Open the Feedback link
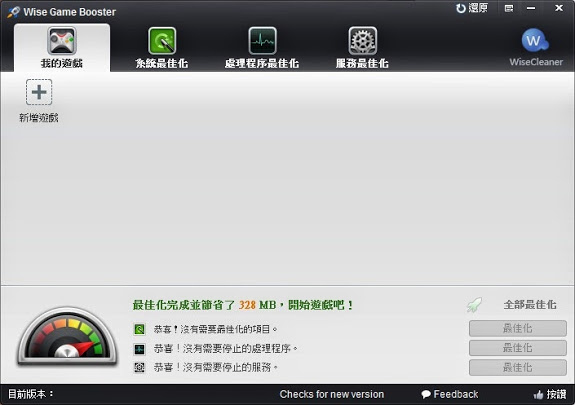The image size is (575, 405). (x=450, y=394)
